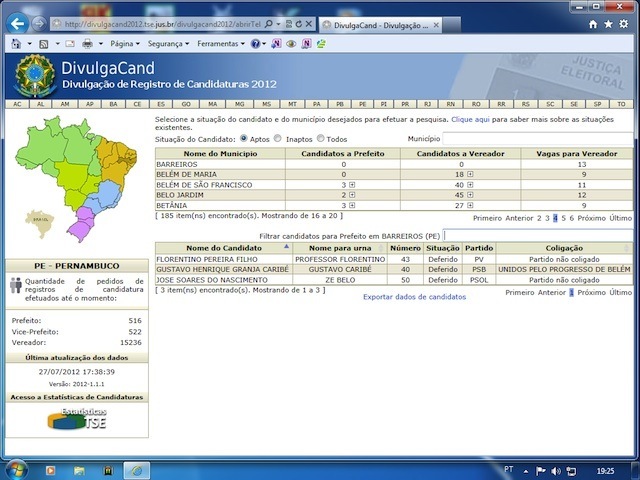
Task: Expand Belém de São Francisco prefeito candidates
Action: click(352, 185)
